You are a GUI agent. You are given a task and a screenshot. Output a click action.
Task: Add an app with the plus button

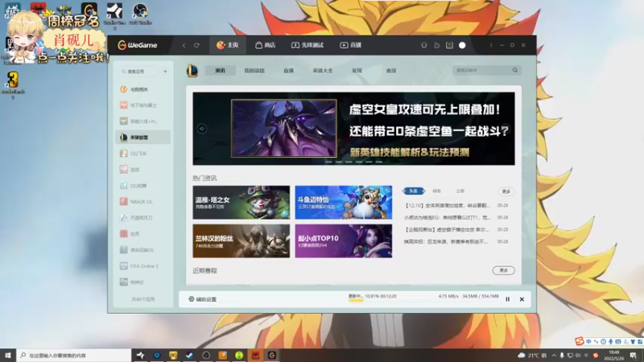pyautogui.click(x=165, y=72)
